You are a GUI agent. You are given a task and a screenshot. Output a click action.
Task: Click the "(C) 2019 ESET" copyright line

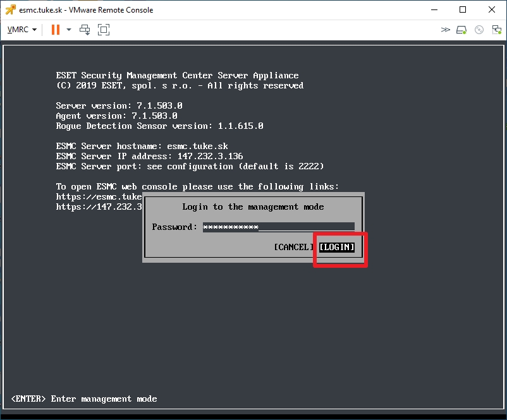point(180,86)
